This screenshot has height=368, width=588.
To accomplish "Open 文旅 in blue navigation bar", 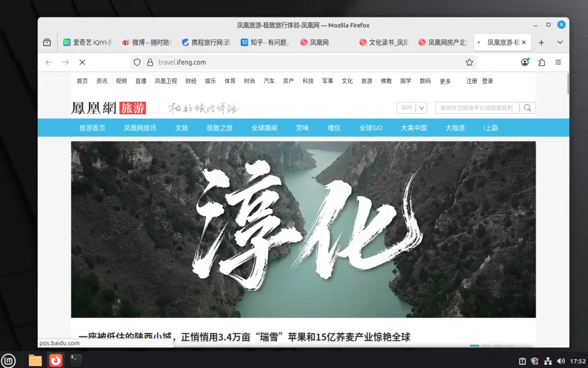I will coord(181,128).
